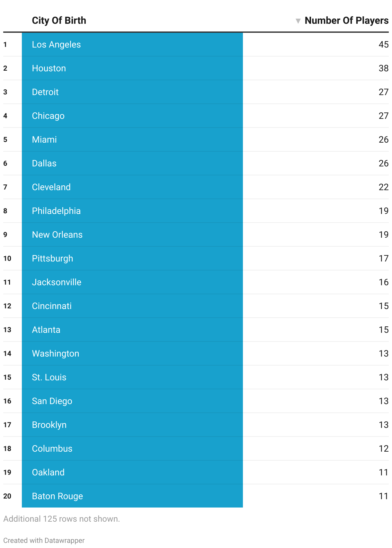The width and height of the screenshot is (392, 548).
Task: Open the Created with Datawrapper link
Action: pos(44,540)
